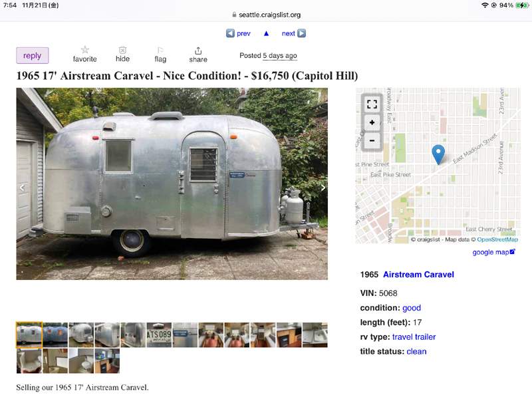Select the license plate ATS 089 thumbnail
The width and height of the screenshot is (532, 399).
click(x=159, y=335)
